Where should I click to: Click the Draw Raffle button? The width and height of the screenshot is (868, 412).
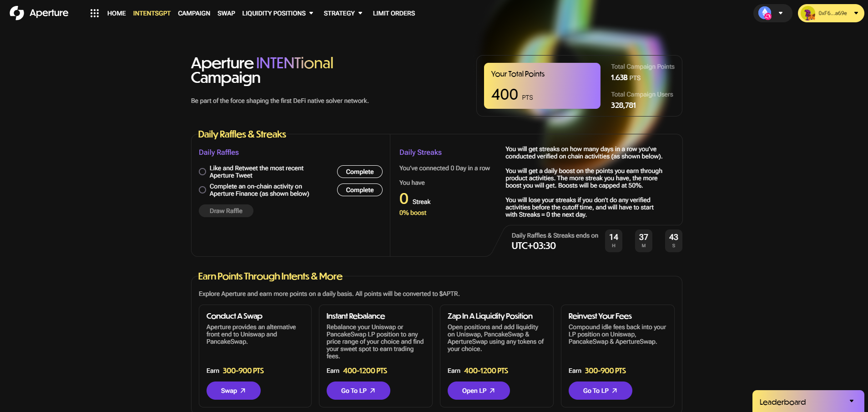coord(226,211)
